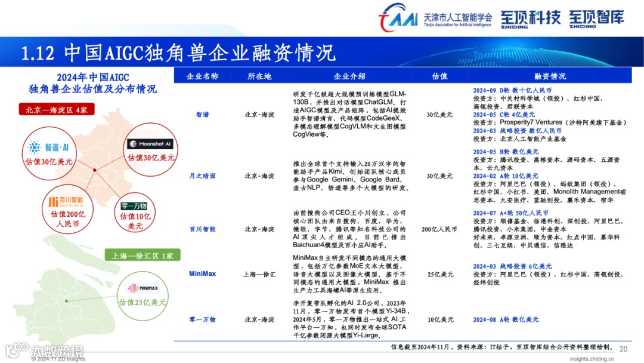Image resolution: width=644 pixels, height=363 pixels.
Task: Click 30亿美元 valuation in 智谱 row
Action: click(439, 115)
